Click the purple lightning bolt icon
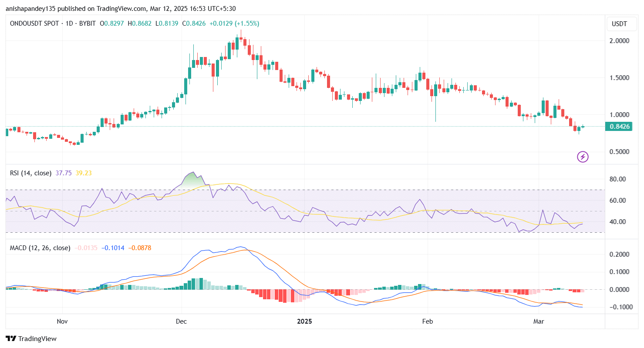The width and height of the screenshot is (644, 348). pos(583,157)
